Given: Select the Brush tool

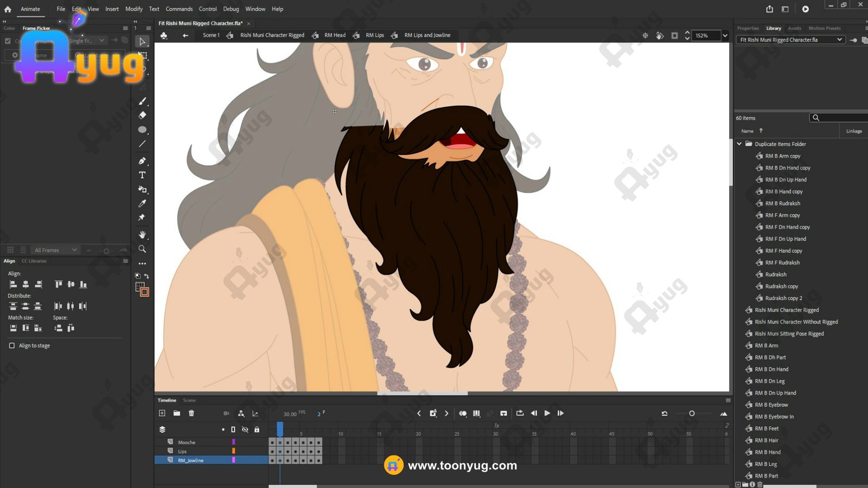Looking at the screenshot, I should coord(142,101).
